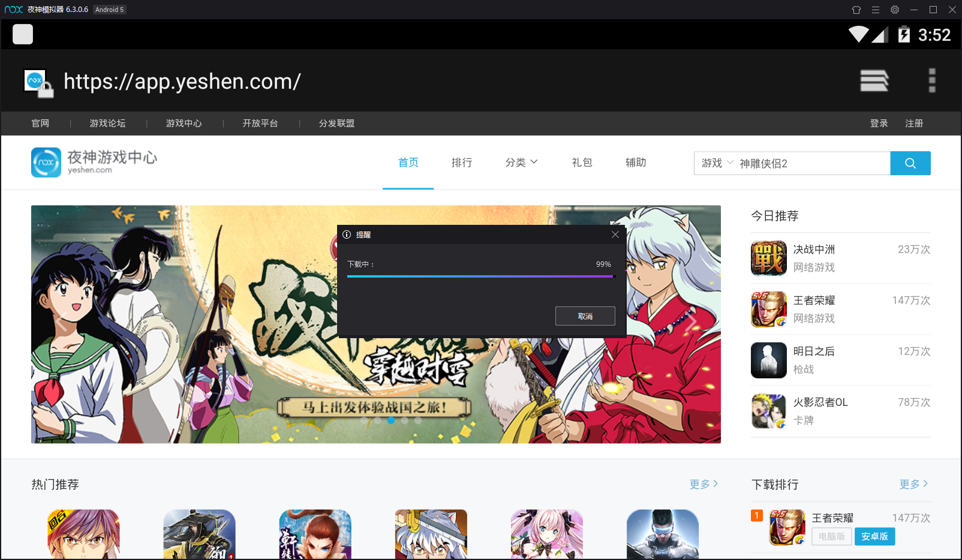This screenshot has height=560, width=962.
Task: Open the browser tabs stack icon
Action: tap(874, 80)
